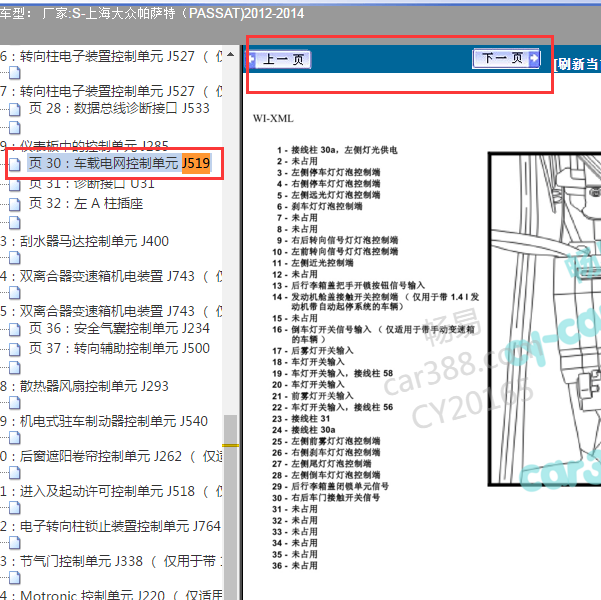Click page icon directly below J293 row

coord(15,403)
